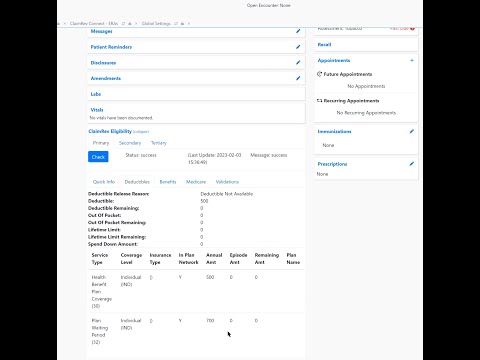480x360 pixels.
Task: Click 'Deductible Not Available' value
Action: tap(227, 194)
